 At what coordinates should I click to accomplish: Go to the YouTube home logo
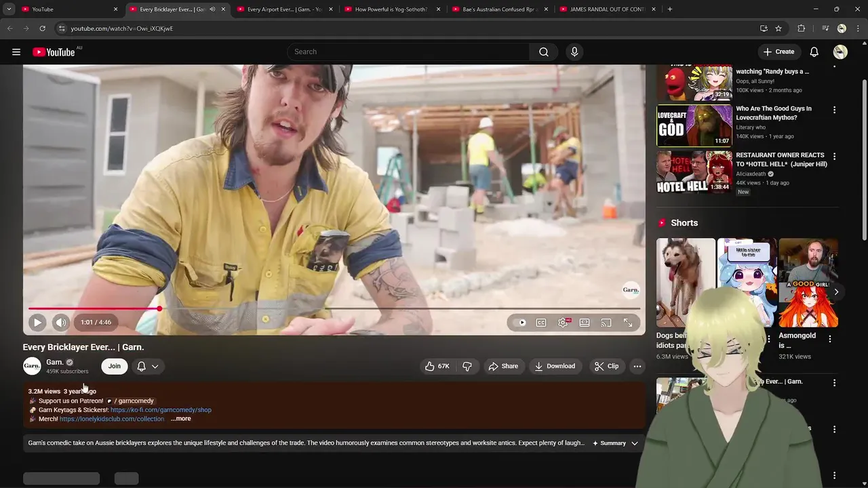pos(54,52)
